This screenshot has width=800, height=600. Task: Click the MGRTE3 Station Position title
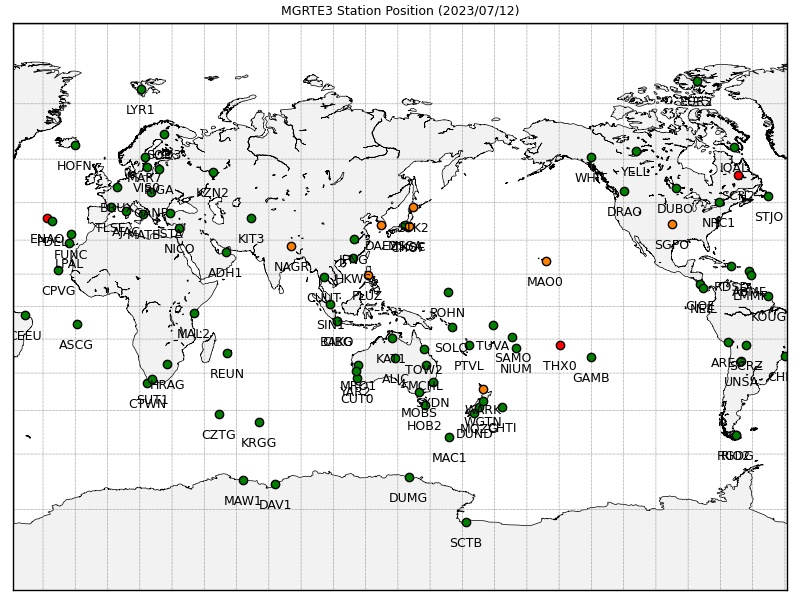tap(400, 10)
